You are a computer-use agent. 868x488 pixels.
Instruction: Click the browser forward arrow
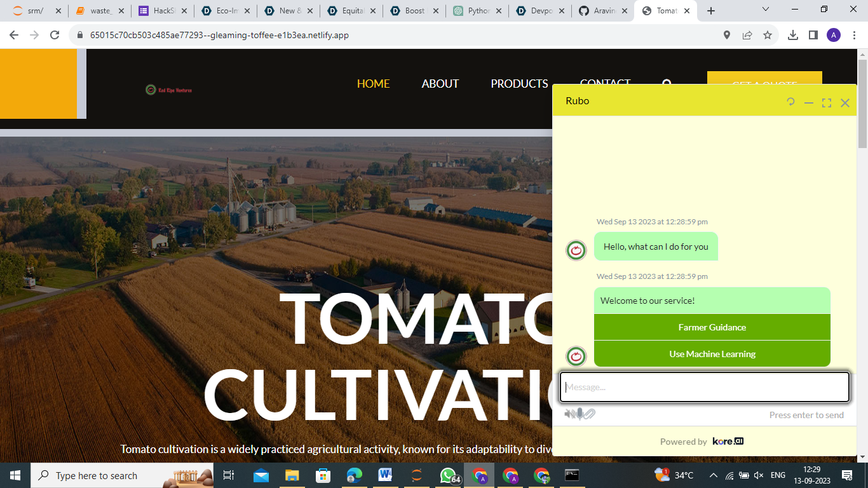[34, 36]
